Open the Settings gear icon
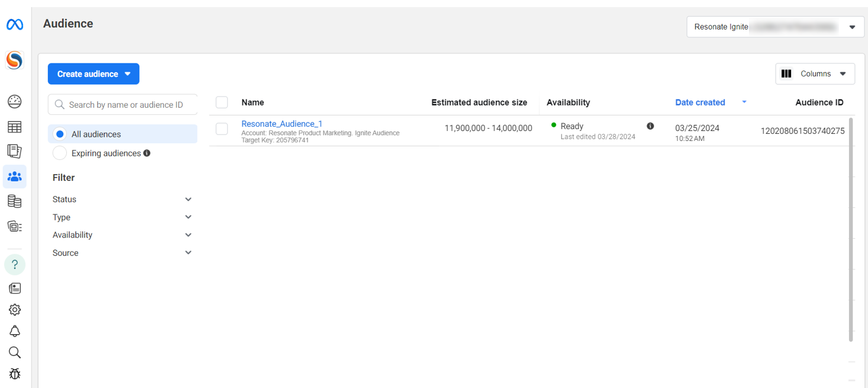Screen dimensions: 868x388 pos(15,310)
